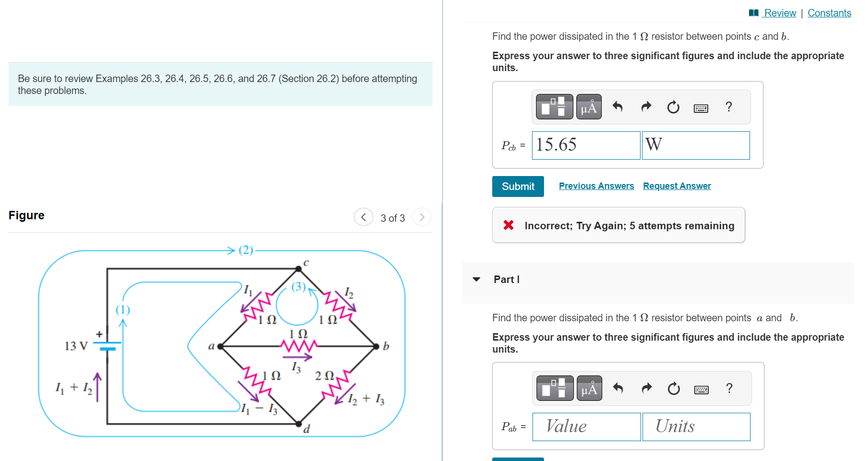The width and height of the screenshot is (868, 461).
Task: Select the μÅ units icon in Part I toolbar
Action: [x=589, y=388]
